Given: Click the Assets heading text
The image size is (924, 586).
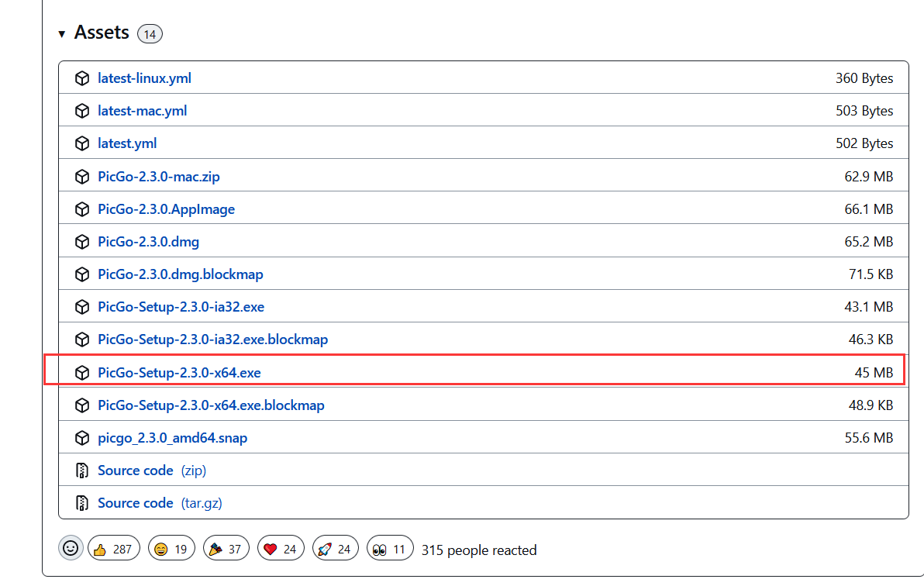Looking at the screenshot, I should [x=102, y=33].
